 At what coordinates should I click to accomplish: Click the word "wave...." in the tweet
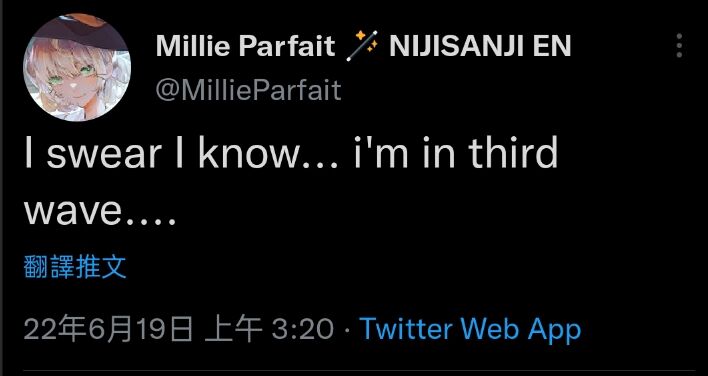coord(100,212)
